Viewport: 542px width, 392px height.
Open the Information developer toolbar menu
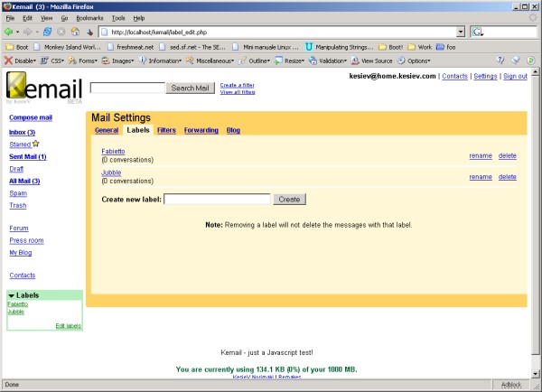tap(160, 61)
